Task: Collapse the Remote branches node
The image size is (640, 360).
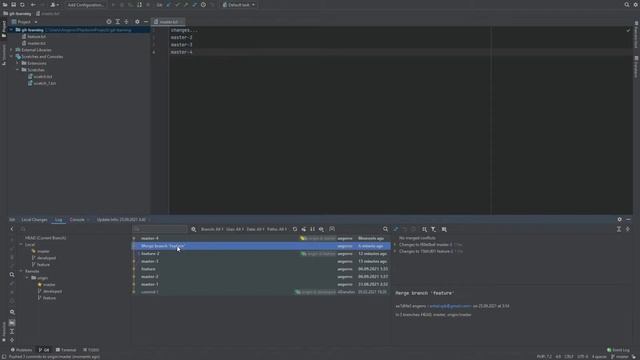Action: 21,271
